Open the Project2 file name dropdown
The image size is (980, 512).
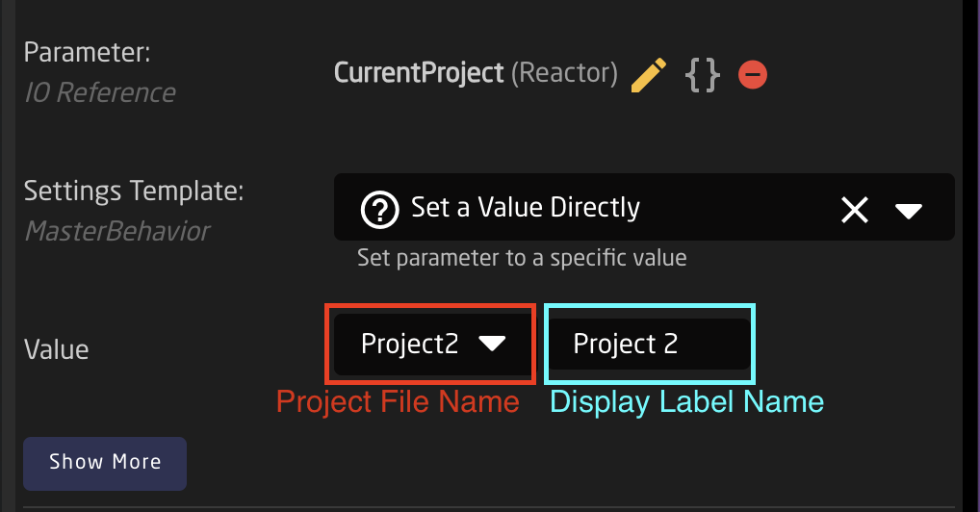point(432,345)
